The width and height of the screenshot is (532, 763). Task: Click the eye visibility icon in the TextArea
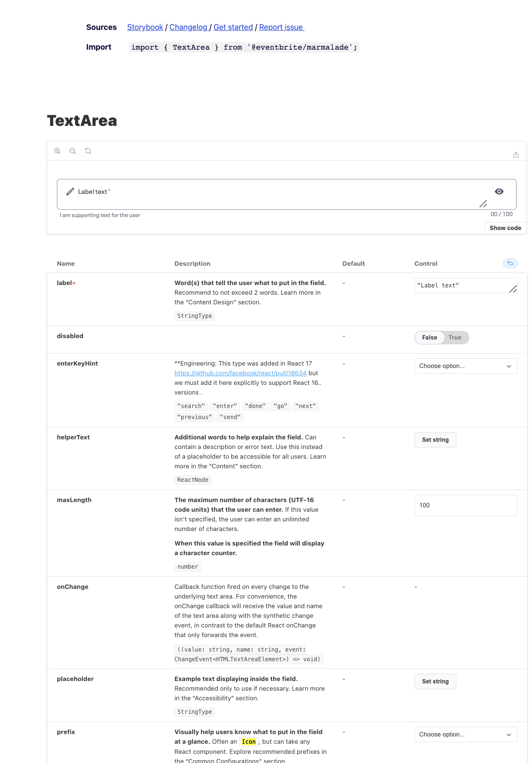500,191
